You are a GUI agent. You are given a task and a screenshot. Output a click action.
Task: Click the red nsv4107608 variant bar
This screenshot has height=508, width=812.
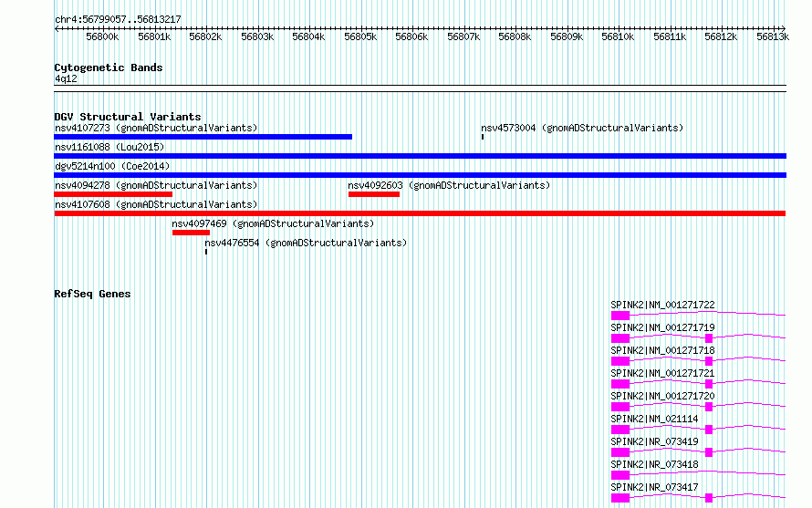(x=420, y=213)
